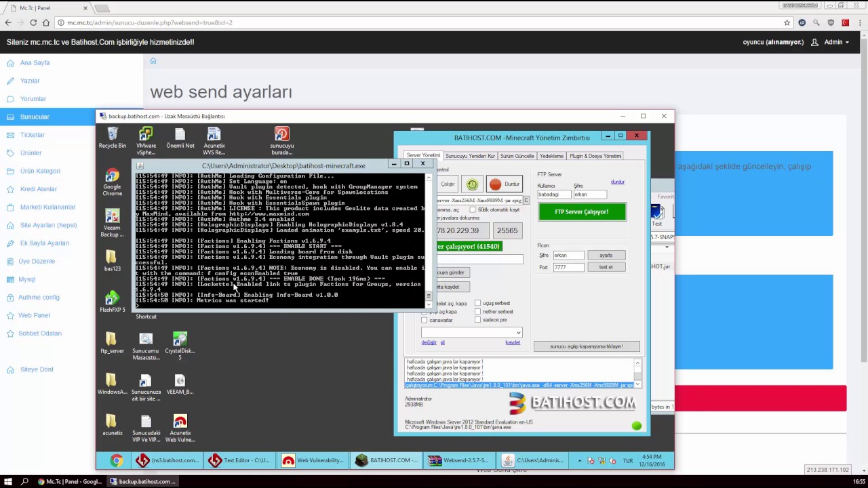Click the Rcon test et button
Viewport: 868px width, 488px height.
click(606, 267)
